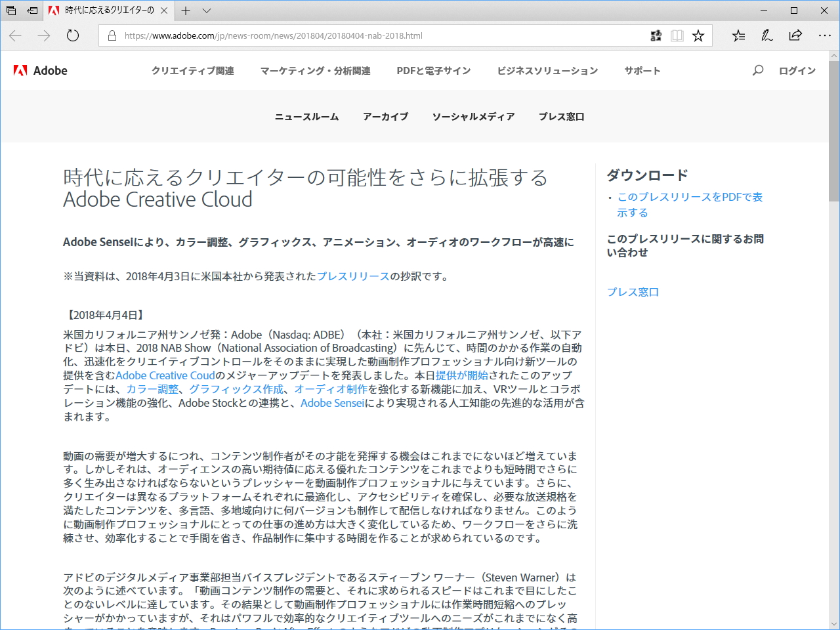
Task: Click the Adobe logo in the header
Action: click(x=41, y=71)
